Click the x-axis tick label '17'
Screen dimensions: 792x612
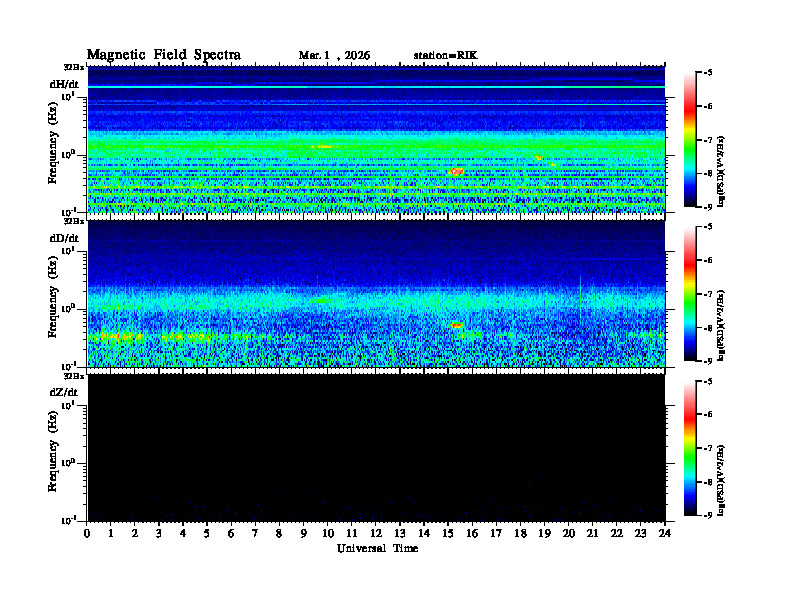tap(496, 534)
